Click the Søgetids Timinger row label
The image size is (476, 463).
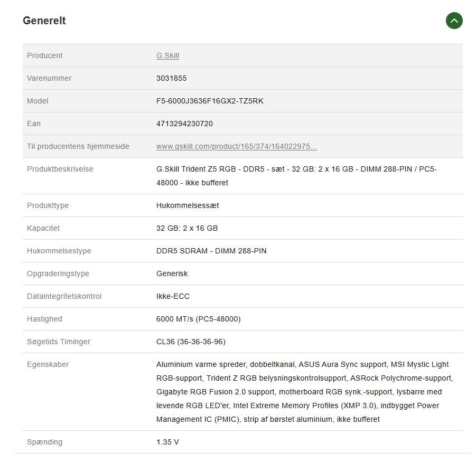coord(59,342)
